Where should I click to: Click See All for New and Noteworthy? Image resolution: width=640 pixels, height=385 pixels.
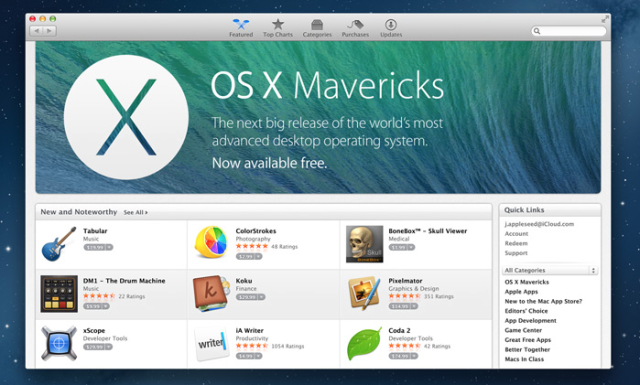(136, 212)
